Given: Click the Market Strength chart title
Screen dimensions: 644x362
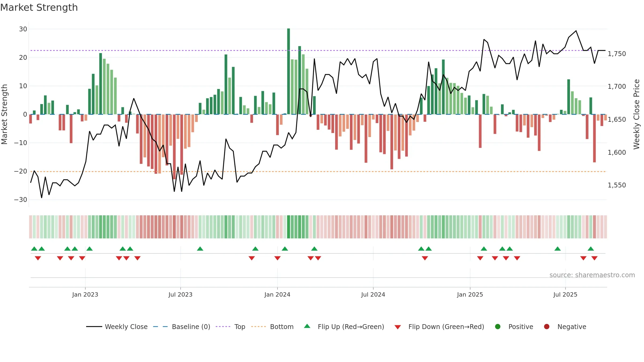Looking at the screenshot, I should tap(39, 8).
